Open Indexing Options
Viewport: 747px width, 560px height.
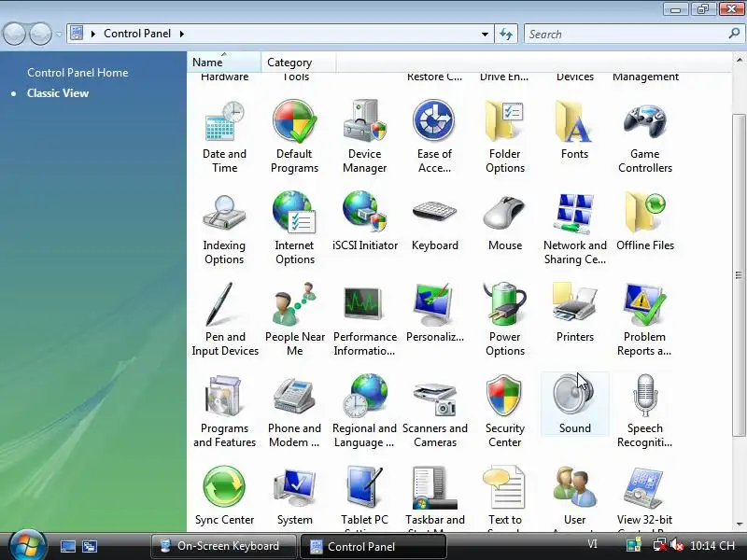tap(224, 229)
